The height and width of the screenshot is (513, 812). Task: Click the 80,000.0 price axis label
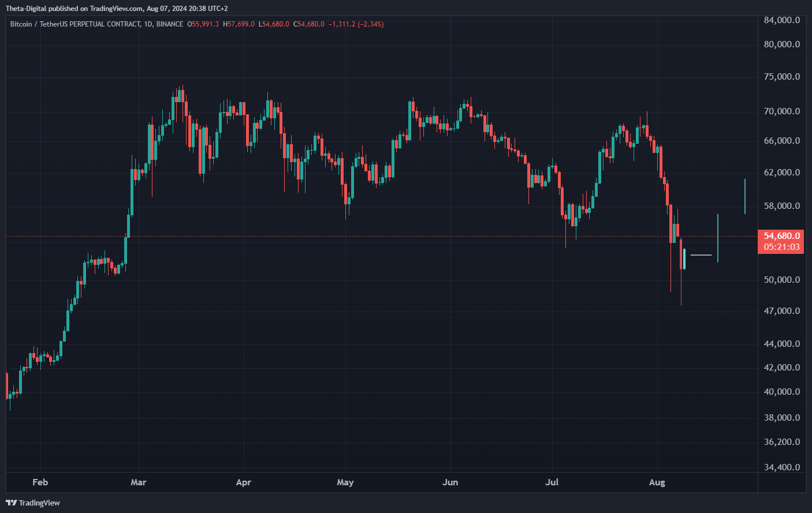[x=782, y=44]
